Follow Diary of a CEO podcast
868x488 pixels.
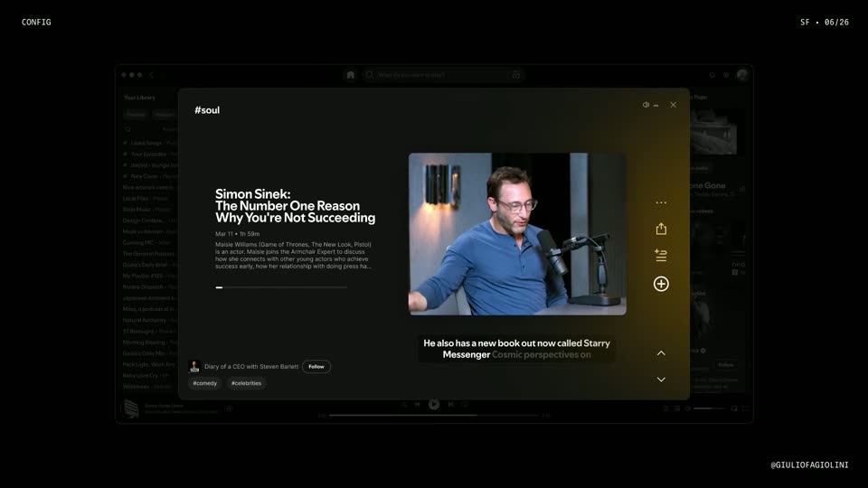coord(316,366)
